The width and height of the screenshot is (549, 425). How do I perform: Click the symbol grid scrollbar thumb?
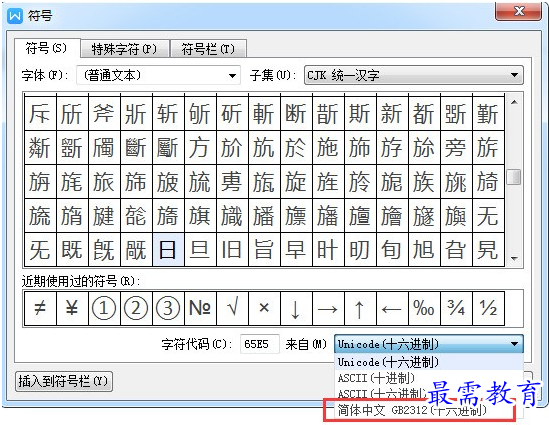[x=514, y=177]
